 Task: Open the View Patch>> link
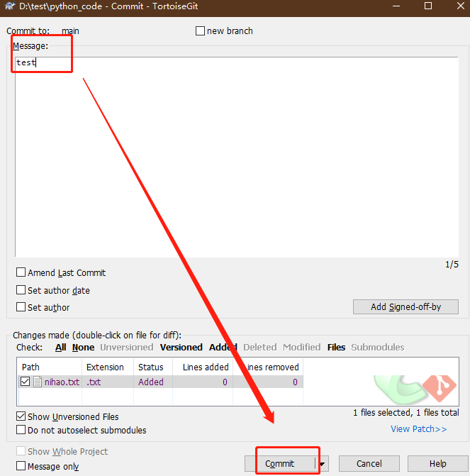click(418, 429)
